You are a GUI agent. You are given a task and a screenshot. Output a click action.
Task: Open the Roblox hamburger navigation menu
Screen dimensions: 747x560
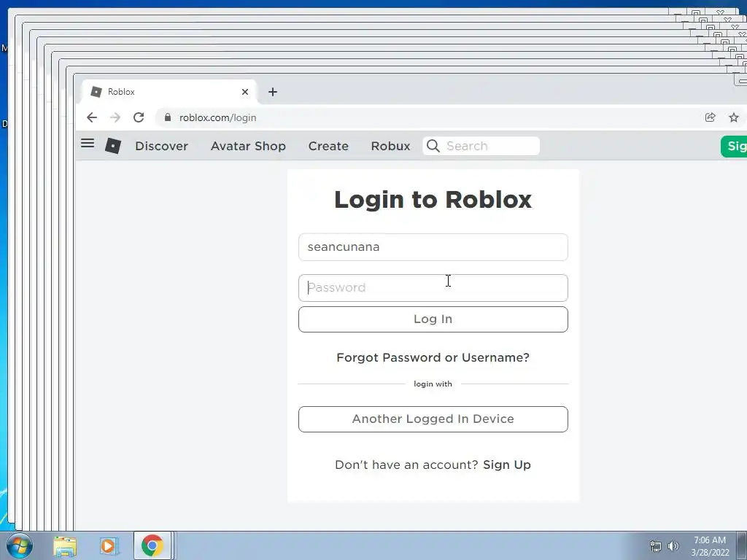click(x=88, y=144)
